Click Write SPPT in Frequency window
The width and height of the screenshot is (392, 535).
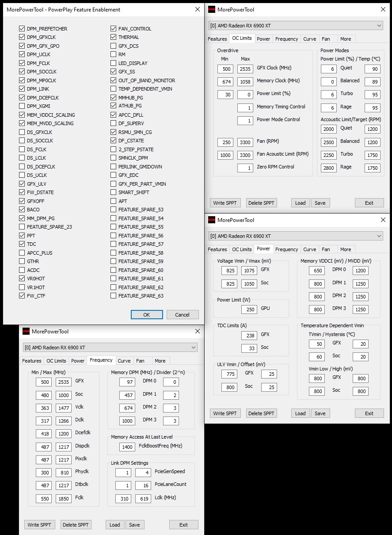pos(39,525)
